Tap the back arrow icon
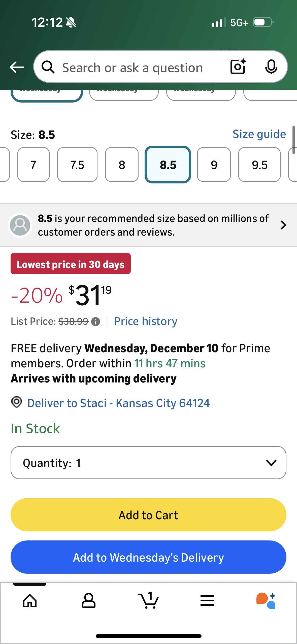Screen dimensions: 297x644 click(x=17, y=67)
